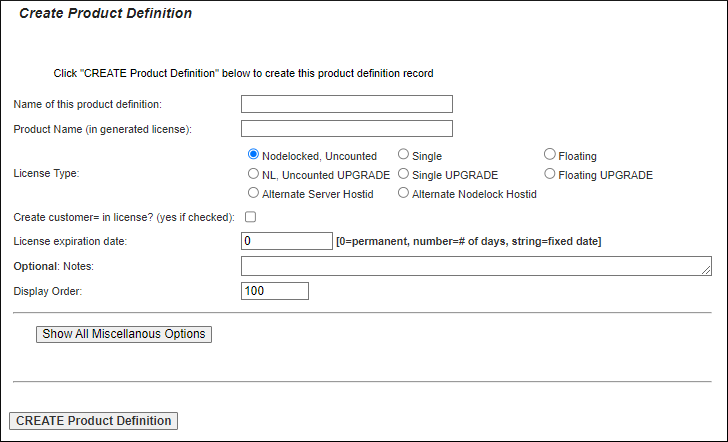Choose the Floating UPGRADE license type

[550, 174]
